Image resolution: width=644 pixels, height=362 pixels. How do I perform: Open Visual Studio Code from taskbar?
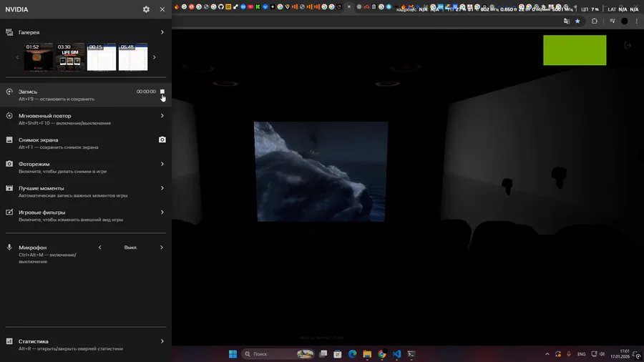(x=396, y=354)
